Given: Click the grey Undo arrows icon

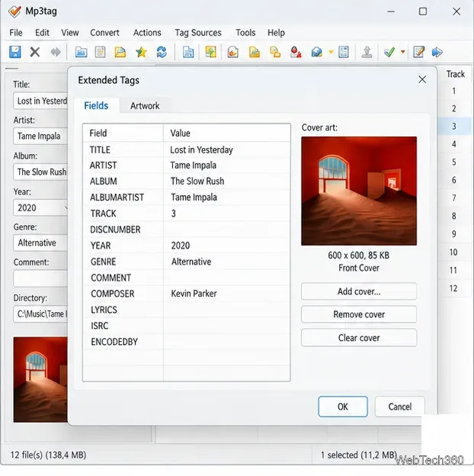Looking at the screenshot, I should click(x=56, y=52).
